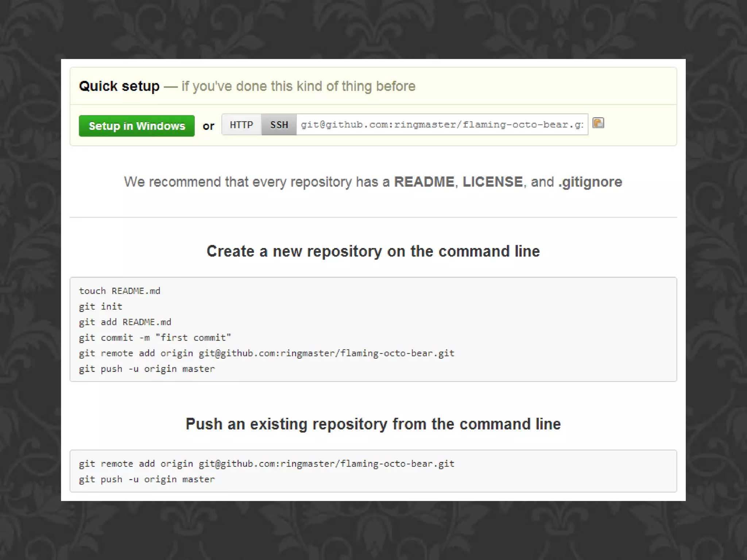Switch clone URL to HTTP

pyautogui.click(x=241, y=125)
